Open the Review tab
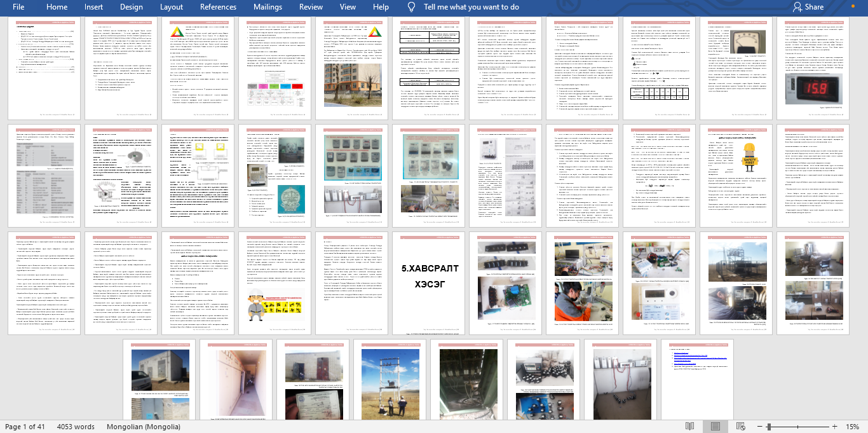The image size is (868, 433). click(x=311, y=7)
